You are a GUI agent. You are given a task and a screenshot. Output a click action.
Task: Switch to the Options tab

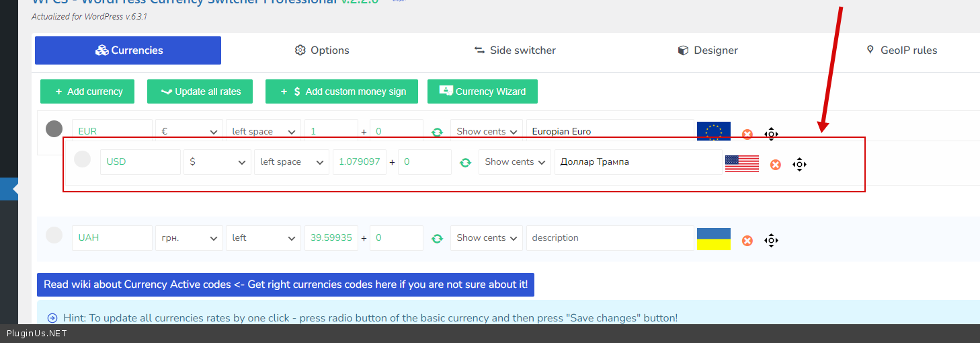[x=322, y=50]
